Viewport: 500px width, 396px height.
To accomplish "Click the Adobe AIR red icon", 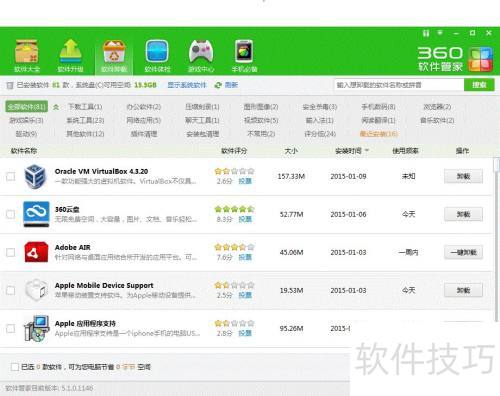I will [36, 252].
